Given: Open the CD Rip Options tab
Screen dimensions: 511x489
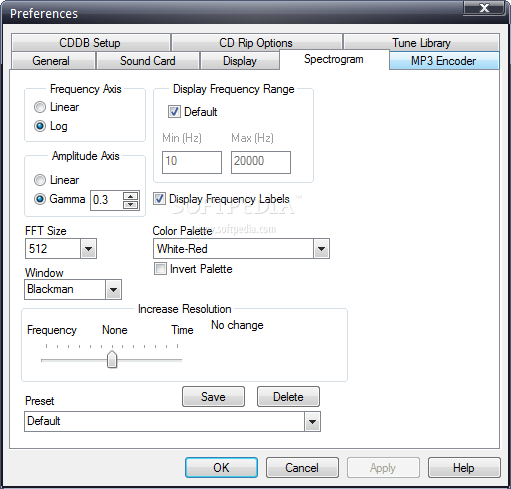Looking at the screenshot, I should [256, 43].
